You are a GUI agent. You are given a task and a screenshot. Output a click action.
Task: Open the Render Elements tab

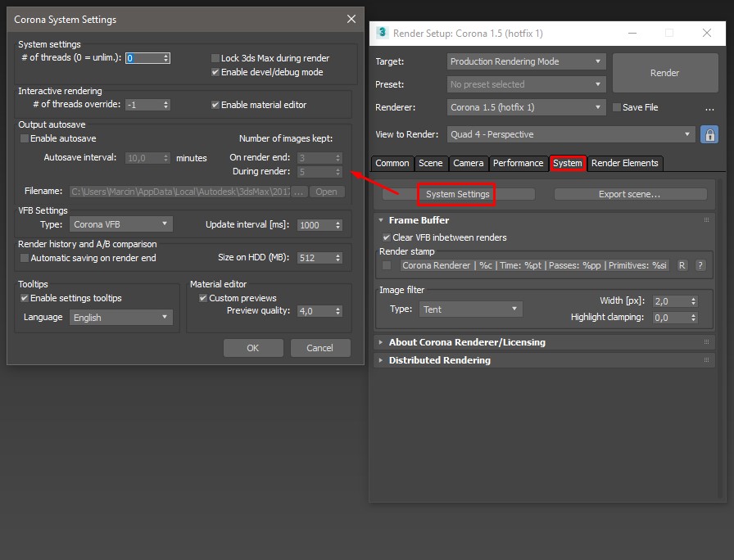tap(624, 163)
